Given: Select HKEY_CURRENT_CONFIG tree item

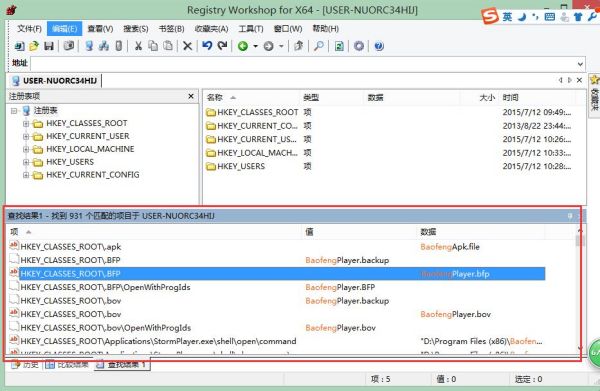Looking at the screenshot, I should coord(93,175).
